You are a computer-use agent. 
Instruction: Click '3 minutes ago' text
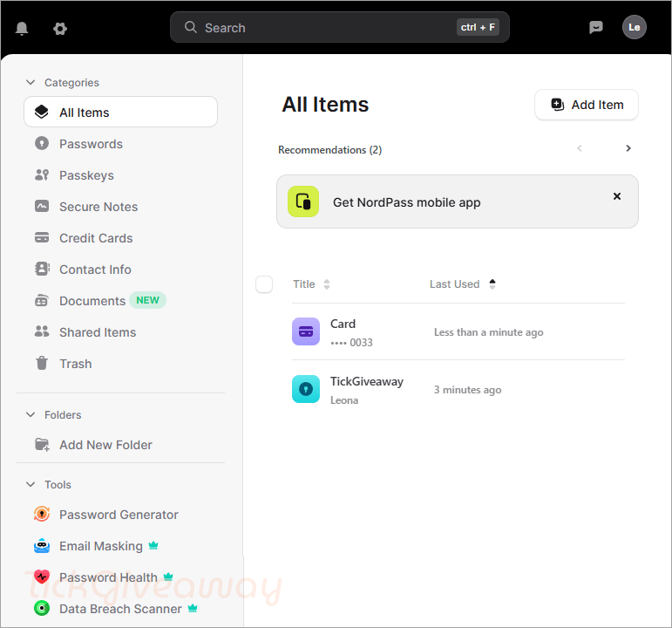(467, 390)
